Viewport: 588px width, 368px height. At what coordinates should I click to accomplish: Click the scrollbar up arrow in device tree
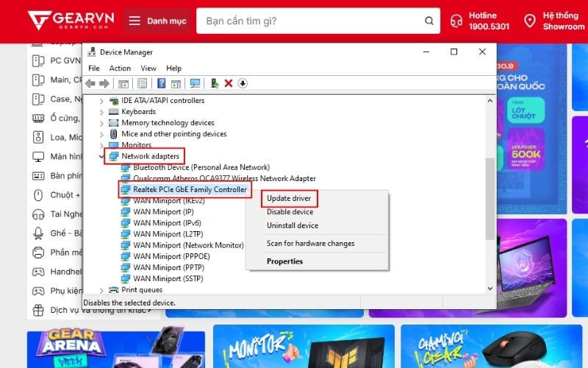click(x=490, y=101)
